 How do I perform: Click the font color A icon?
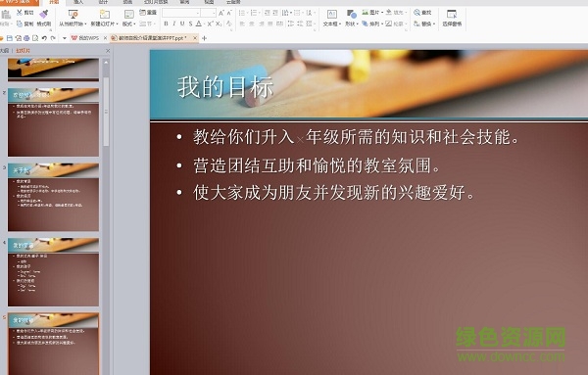199,23
